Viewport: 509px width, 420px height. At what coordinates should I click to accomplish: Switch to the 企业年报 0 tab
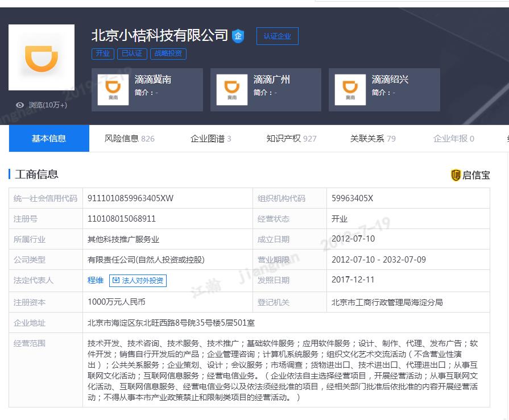point(453,139)
